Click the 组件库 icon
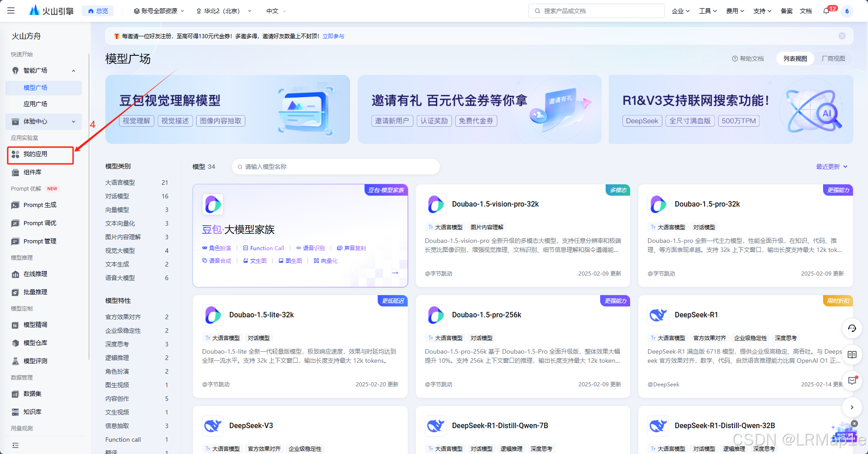Image resolution: width=868 pixels, height=454 pixels. pyautogui.click(x=15, y=173)
